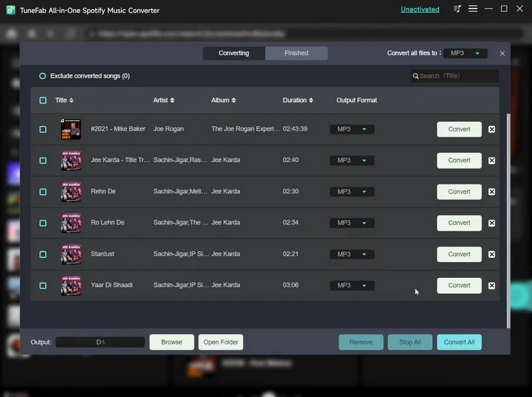Click the Open Folder button

click(221, 342)
